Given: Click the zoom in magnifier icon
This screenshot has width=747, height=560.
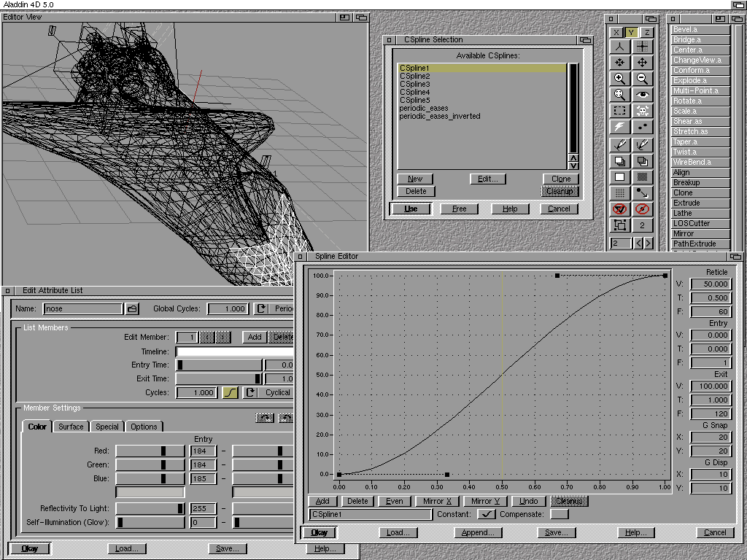Looking at the screenshot, I should tap(619, 79).
